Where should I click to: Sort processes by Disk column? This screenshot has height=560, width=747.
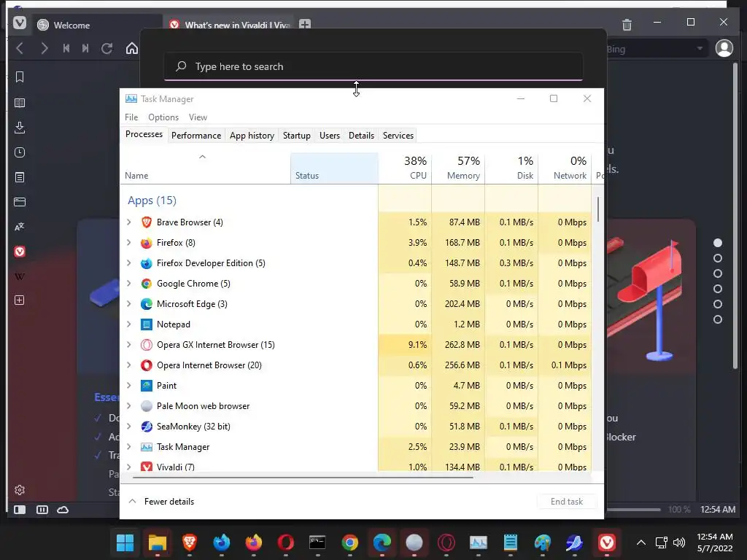(x=511, y=168)
